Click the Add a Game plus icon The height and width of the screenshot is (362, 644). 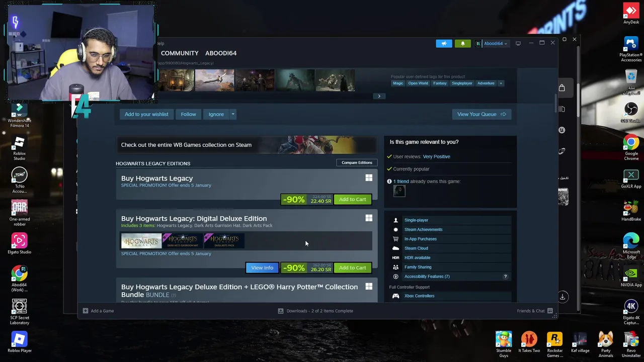click(x=86, y=311)
